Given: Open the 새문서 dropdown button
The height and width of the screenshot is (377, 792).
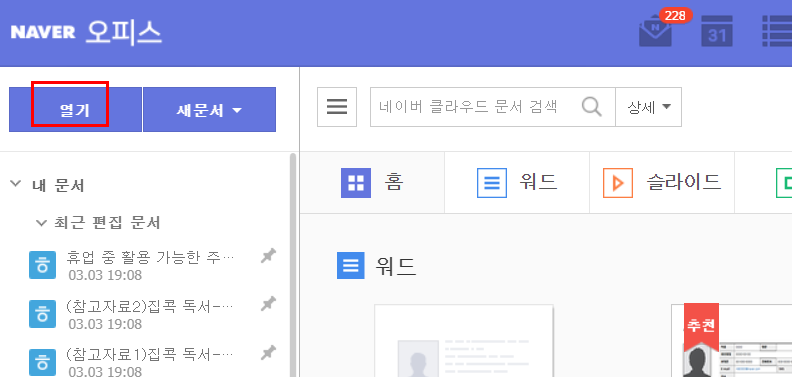Looking at the screenshot, I should pos(210,110).
